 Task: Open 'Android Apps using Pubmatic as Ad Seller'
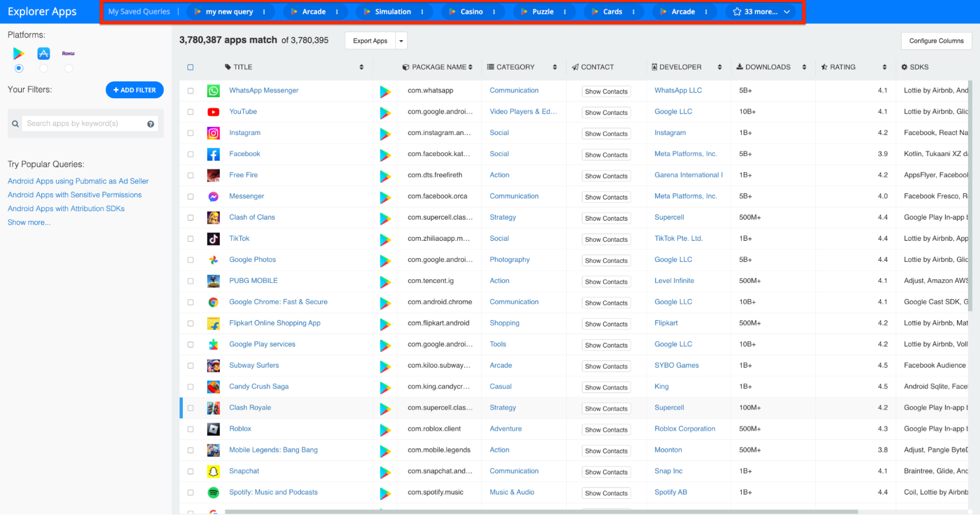pos(78,181)
